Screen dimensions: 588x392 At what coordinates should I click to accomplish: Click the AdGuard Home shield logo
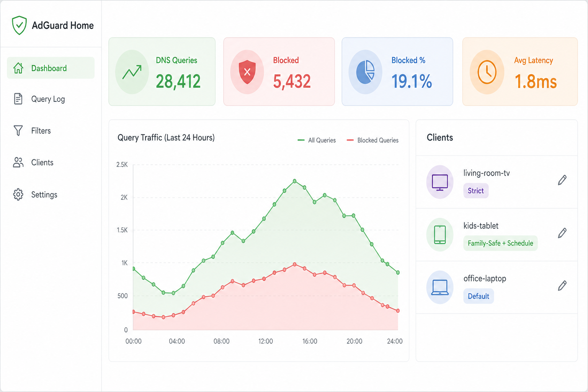(19, 25)
